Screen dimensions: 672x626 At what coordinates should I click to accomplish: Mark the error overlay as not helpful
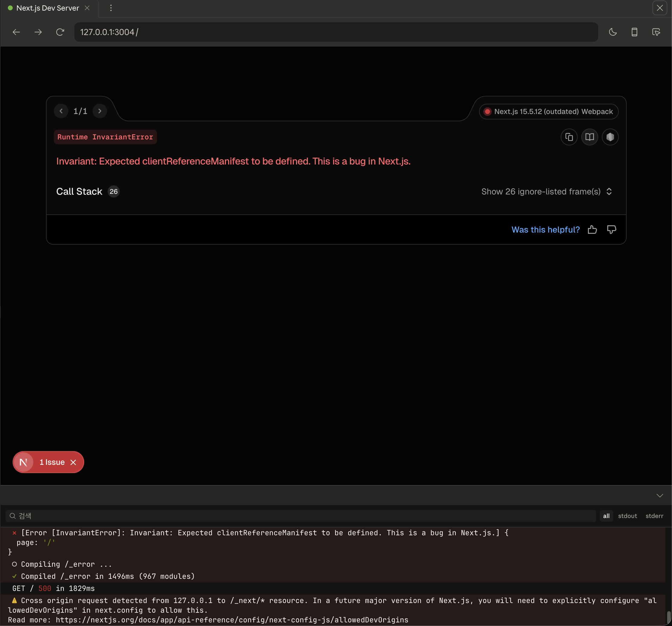click(612, 230)
